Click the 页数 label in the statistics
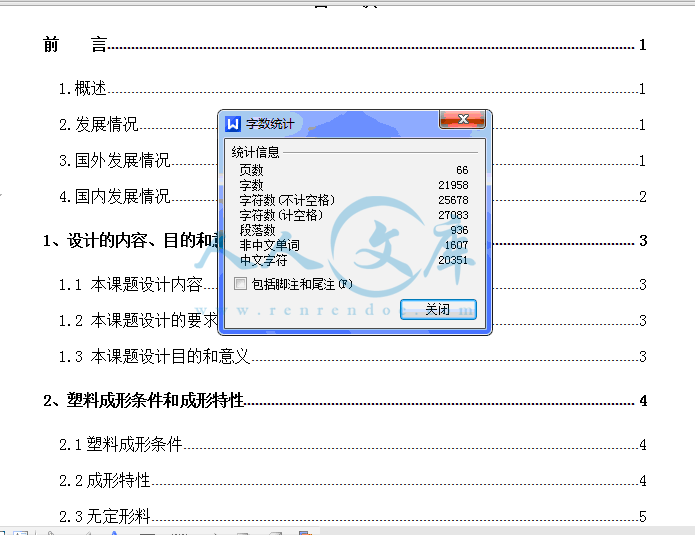695x535 pixels. 251,170
